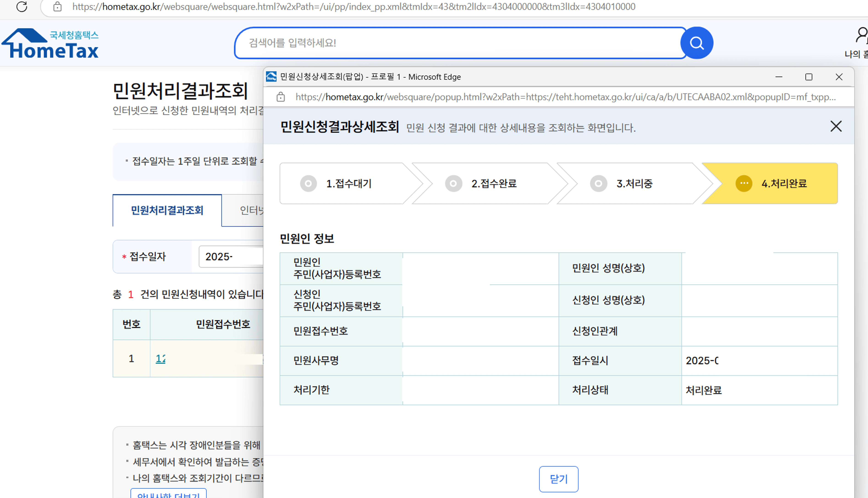
Task: Close the 민원신청결과상세조회 popup via X icon
Action: 836,126
